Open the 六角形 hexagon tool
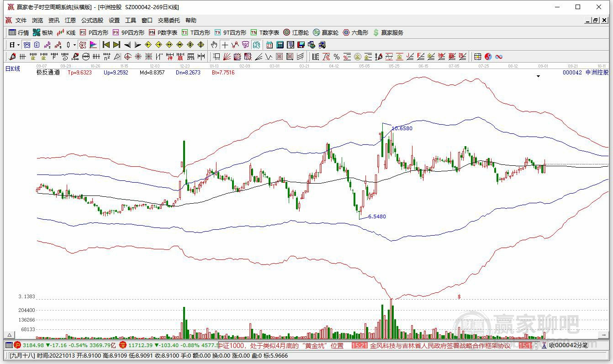The image size is (613, 364). point(355,32)
